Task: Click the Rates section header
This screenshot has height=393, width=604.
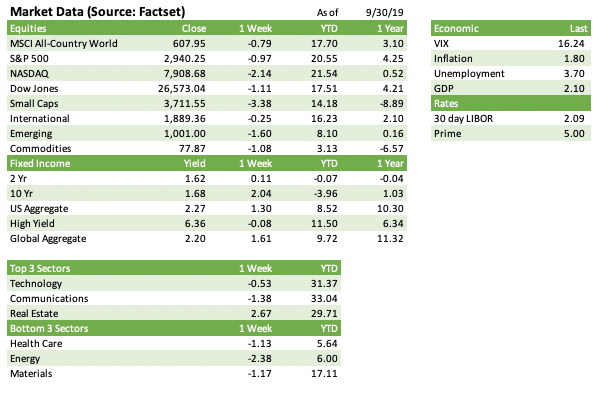Action: [x=446, y=104]
